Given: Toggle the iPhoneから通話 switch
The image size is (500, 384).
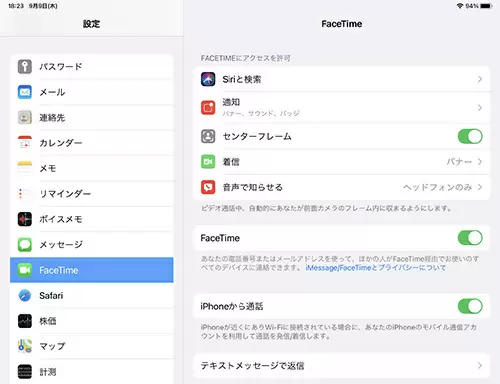Looking at the screenshot, I should [x=470, y=306].
